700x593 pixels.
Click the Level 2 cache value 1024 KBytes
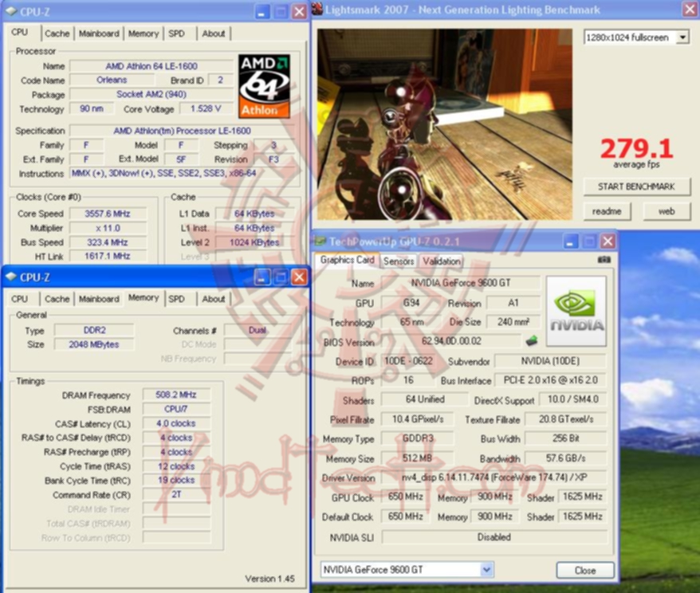[254, 242]
